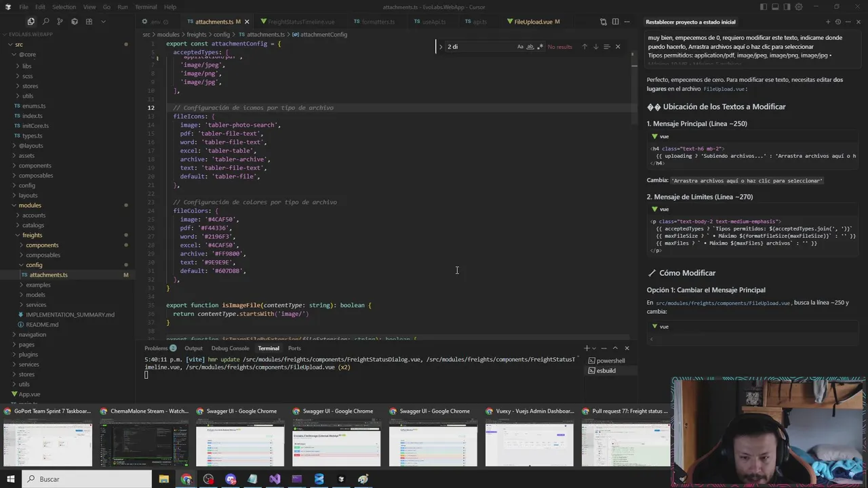Screen dimensions: 868x488
Task: Toggle bottom panel layout button
Action: tap(775, 7)
